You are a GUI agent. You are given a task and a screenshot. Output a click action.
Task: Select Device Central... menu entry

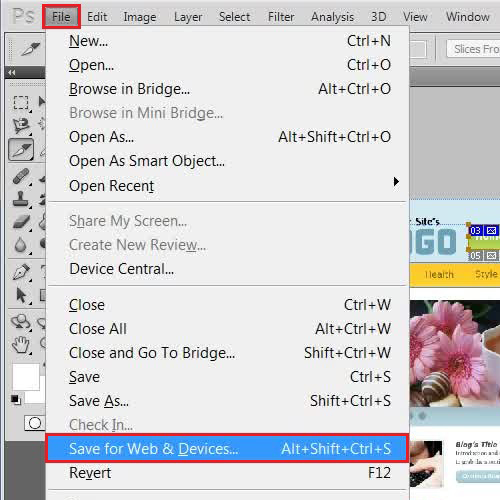pyautogui.click(x=228, y=269)
